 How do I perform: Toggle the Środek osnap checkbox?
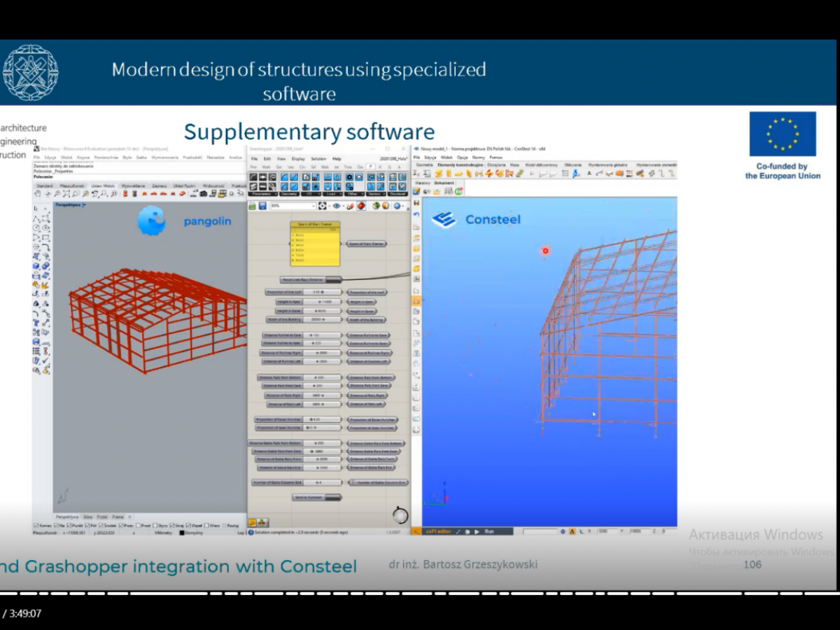pos(103,525)
